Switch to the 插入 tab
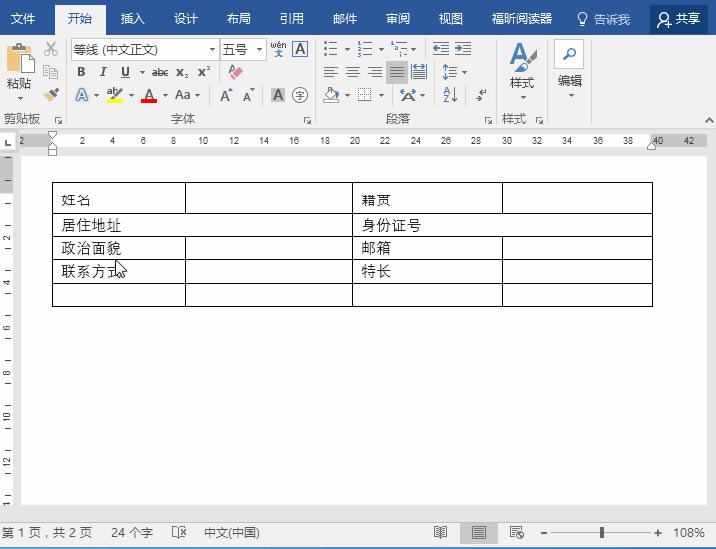The image size is (716, 549). click(x=132, y=18)
